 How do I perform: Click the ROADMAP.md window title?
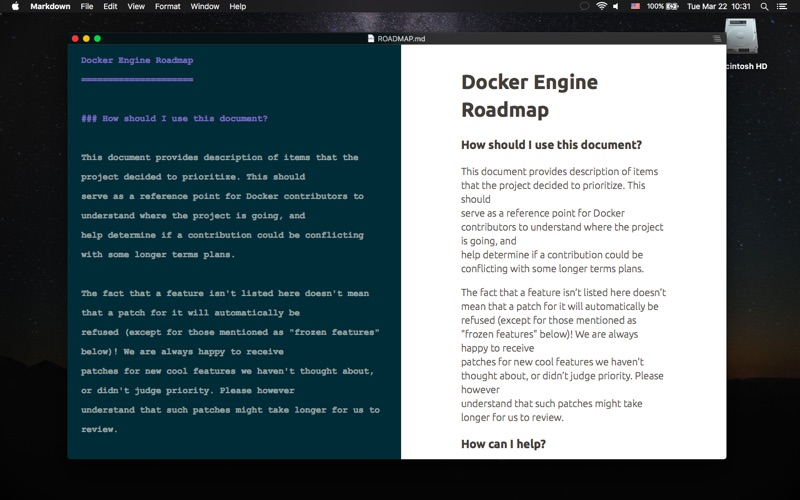(401, 38)
